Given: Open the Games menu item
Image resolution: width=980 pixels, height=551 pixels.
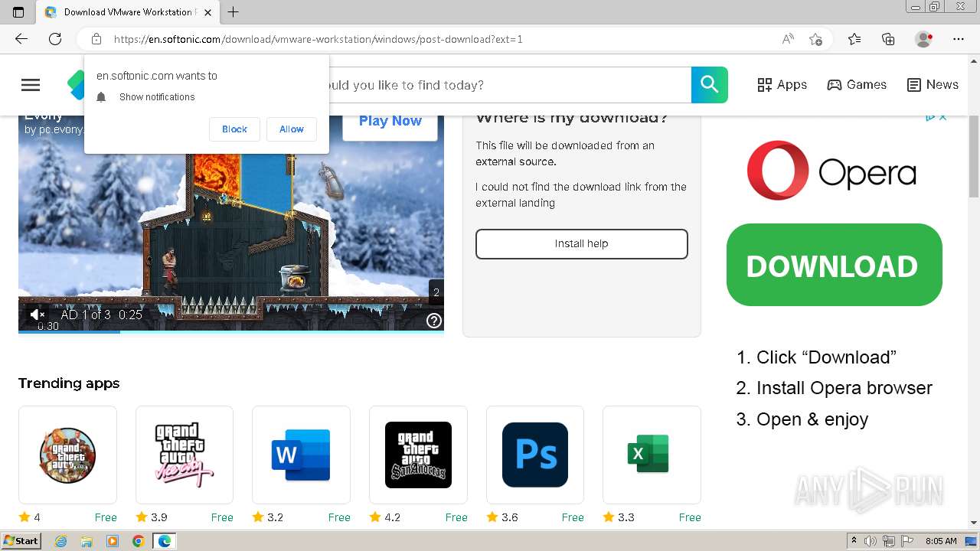Looking at the screenshot, I should click(857, 85).
